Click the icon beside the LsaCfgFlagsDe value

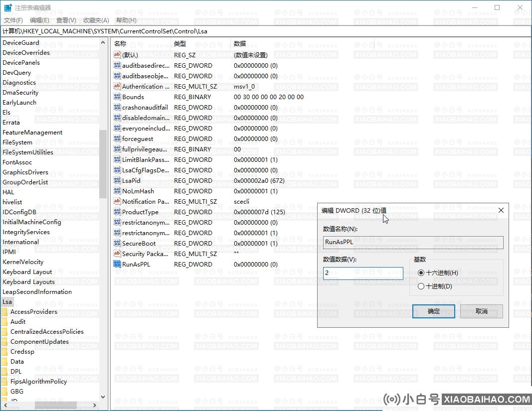coord(117,170)
